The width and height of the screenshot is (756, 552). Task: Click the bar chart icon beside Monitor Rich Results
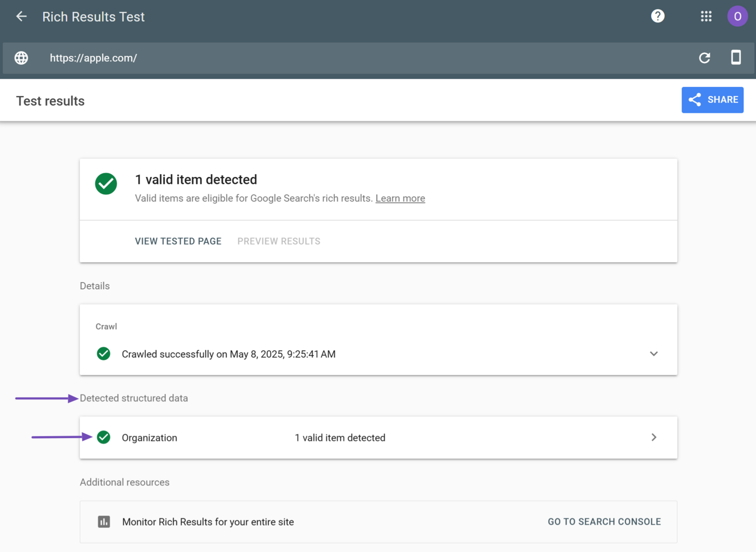[104, 522]
